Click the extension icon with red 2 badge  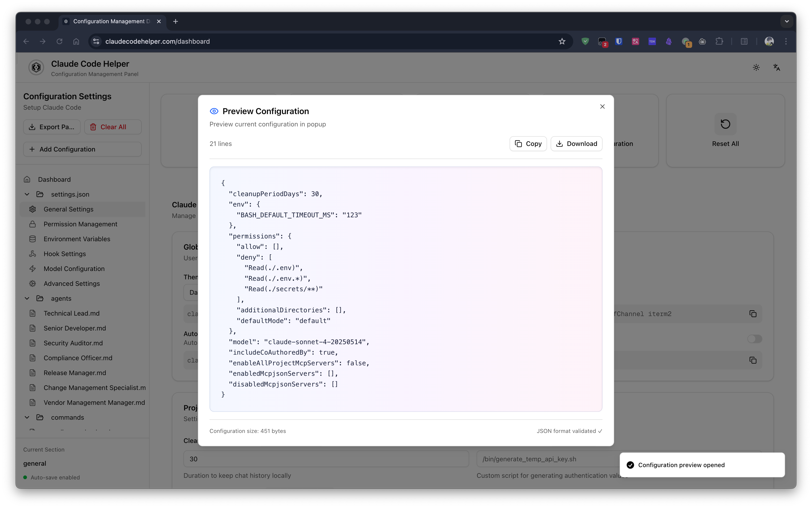coord(602,42)
